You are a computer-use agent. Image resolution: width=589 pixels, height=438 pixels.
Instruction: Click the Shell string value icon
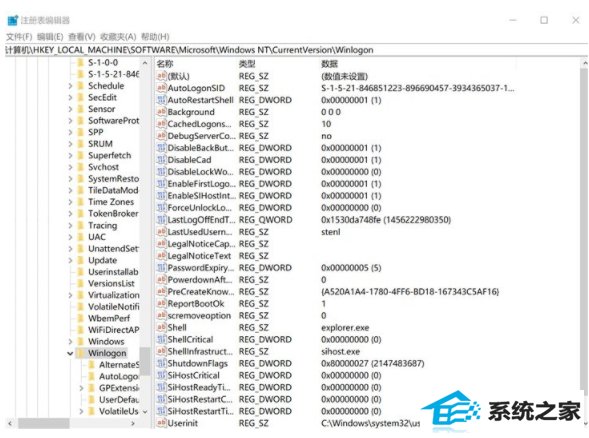[161, 327]
